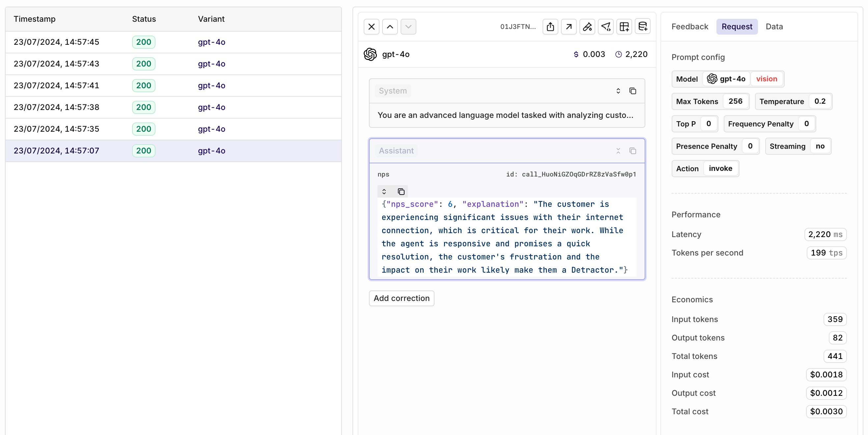Image resolution: width=868 pixels, height=435 pixels.
Task: Copy the System message content
Action: coord(633,91)
